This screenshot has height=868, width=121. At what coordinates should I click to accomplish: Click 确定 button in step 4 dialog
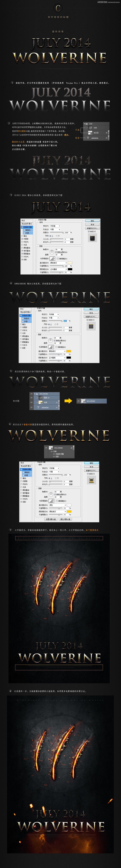click(x=91, y=309)
